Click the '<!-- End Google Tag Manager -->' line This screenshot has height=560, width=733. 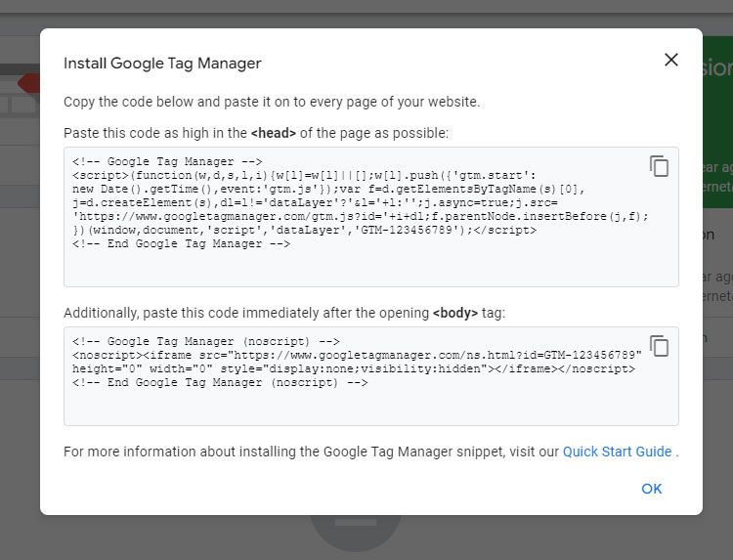click(182, 243)
